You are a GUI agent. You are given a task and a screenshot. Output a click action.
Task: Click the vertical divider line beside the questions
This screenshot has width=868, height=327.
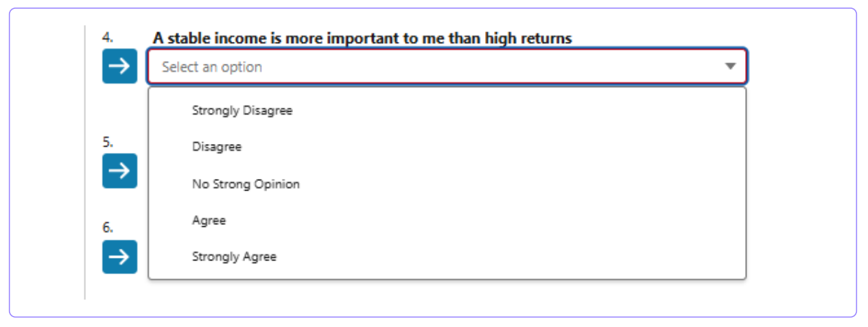pyautogui.click(x=85, y=162)
